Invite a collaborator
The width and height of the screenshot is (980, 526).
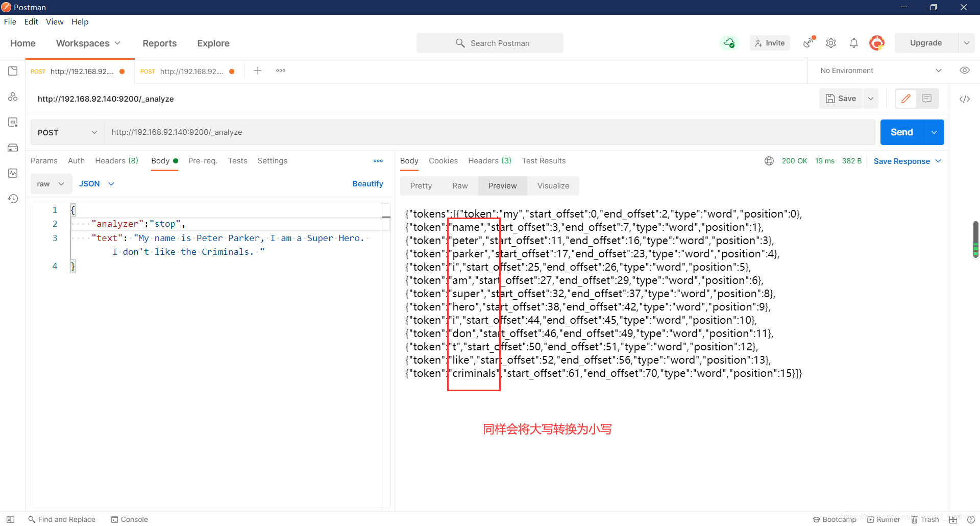click(770, 43)
